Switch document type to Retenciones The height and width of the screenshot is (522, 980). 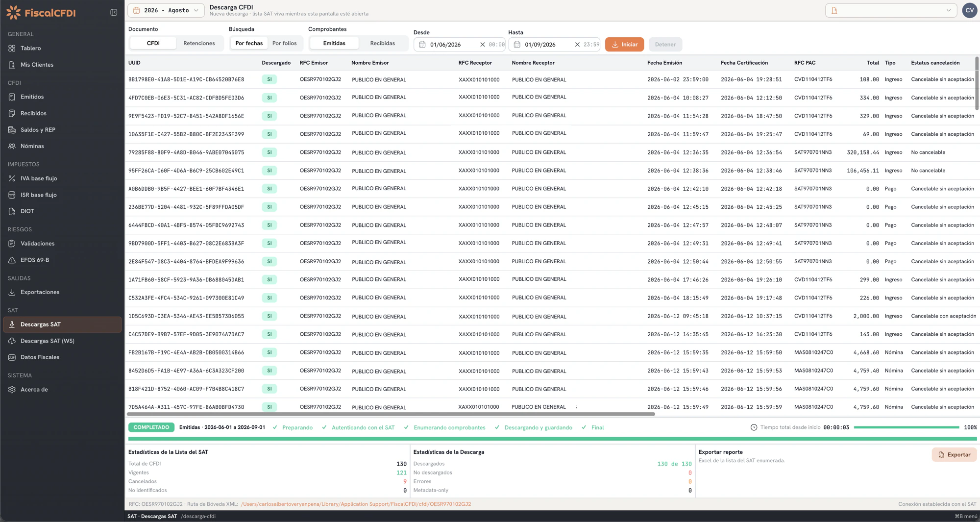199,43
